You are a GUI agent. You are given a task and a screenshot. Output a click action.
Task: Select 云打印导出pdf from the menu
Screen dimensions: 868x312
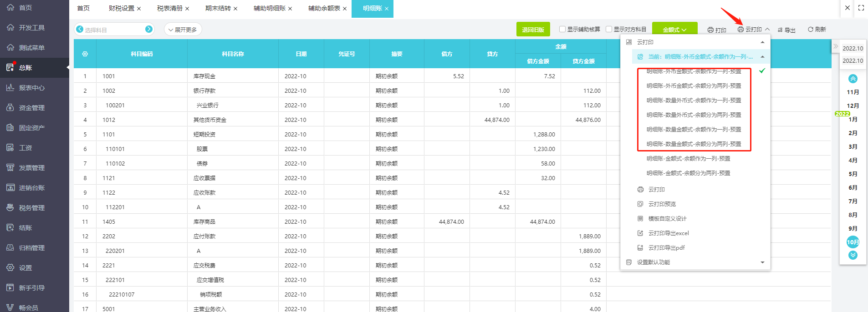tap(666, 248)
